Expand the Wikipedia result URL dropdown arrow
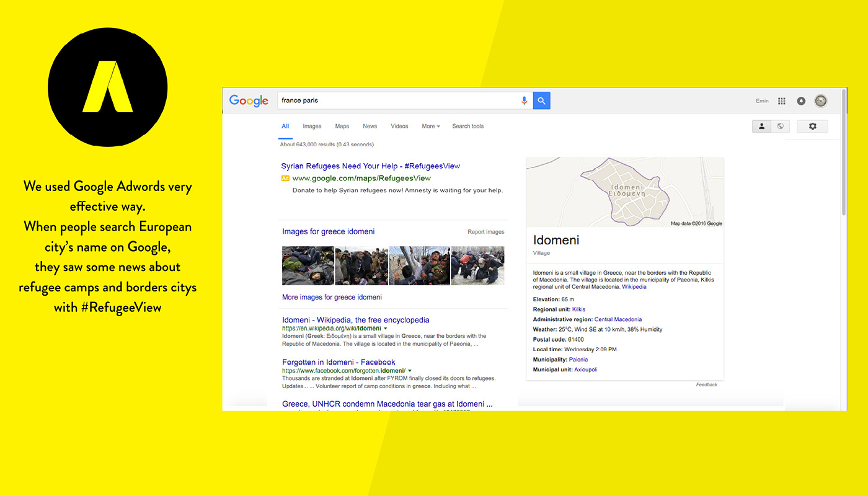The width and height of the screenshot is (868, 496). [x=385, y=328]
